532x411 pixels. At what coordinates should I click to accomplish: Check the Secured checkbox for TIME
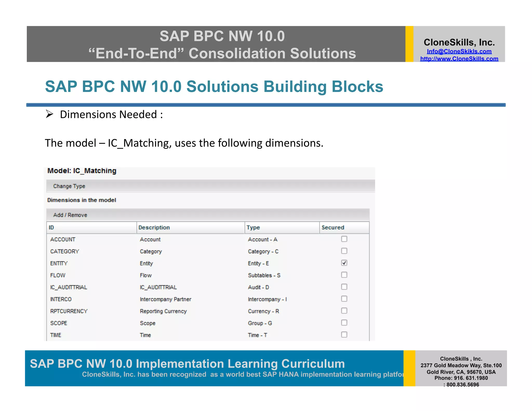coord(344,335)
